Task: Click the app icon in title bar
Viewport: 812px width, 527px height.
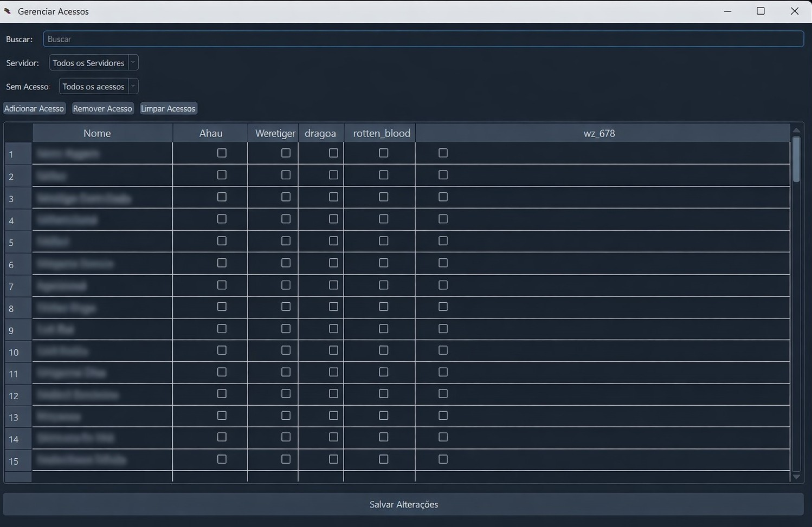Action: [8, 11]
